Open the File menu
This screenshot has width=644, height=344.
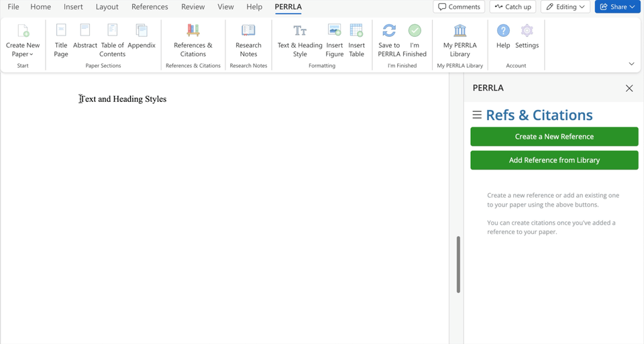pos(13,7)
